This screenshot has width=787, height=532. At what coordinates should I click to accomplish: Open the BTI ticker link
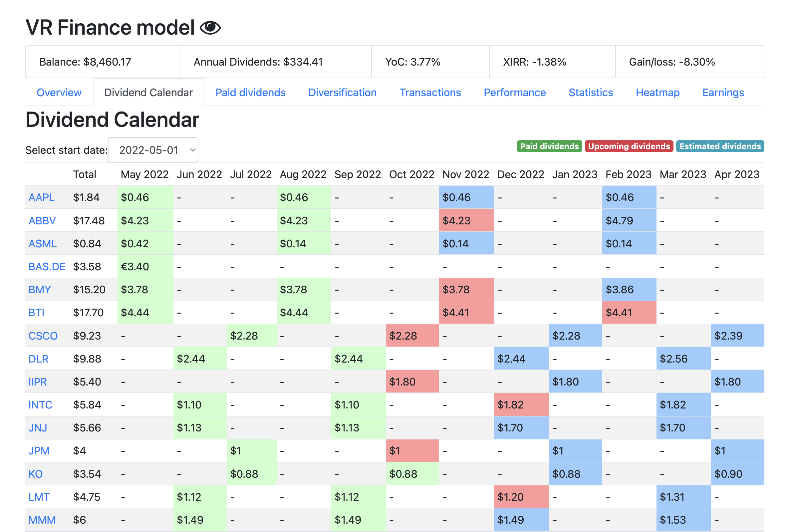click(x=36, y=313)
